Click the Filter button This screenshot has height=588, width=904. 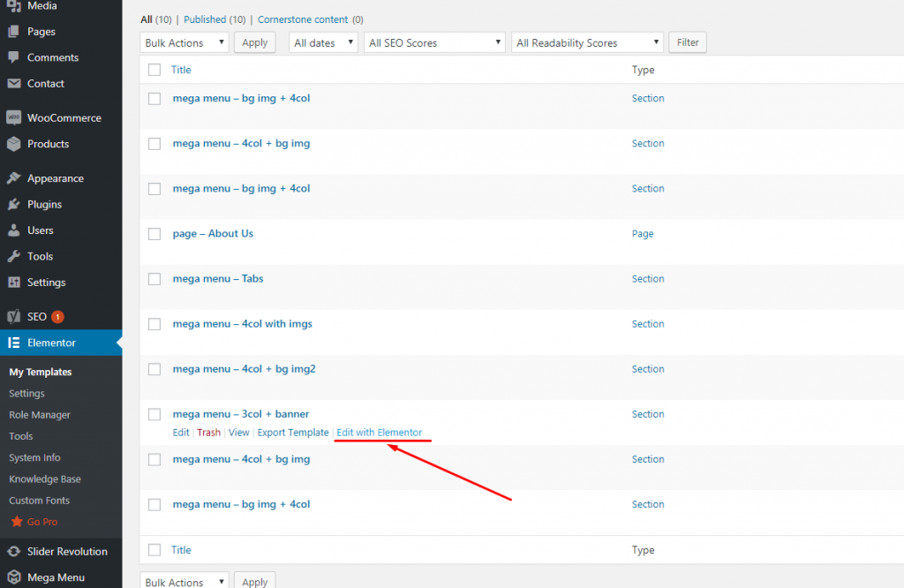688,42
